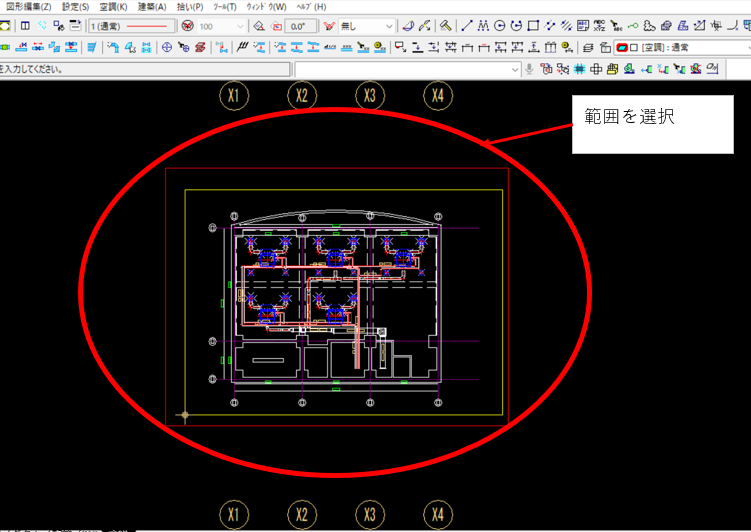
Task: Click the 入力してください prompt bar
Action: (145, 69)
